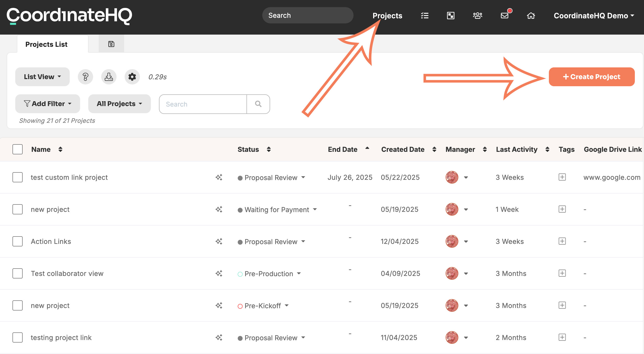Open the www.google.com drive link

coord(612,177)
